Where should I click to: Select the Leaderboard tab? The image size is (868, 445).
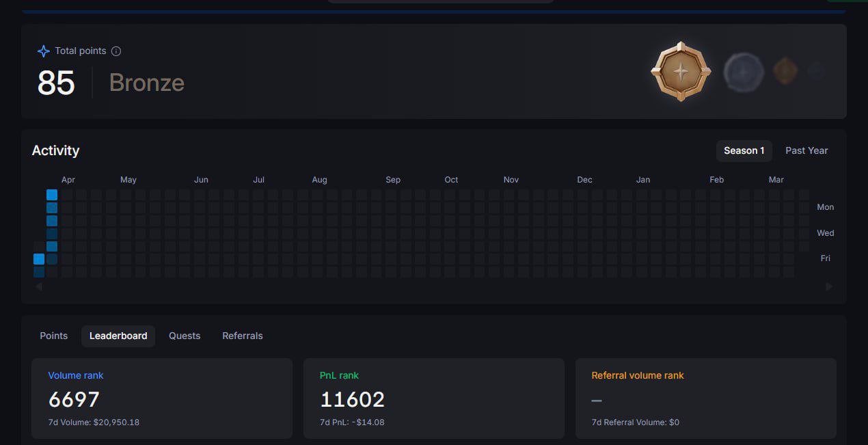coord(118,336)
